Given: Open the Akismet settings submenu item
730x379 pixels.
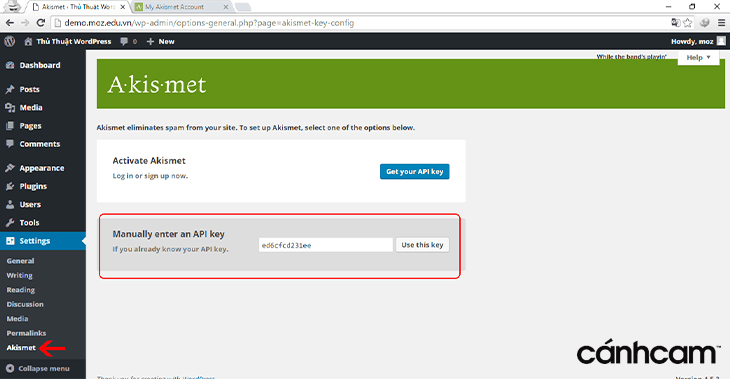Looking at the screenshot, I should click(x=21, y=347).
